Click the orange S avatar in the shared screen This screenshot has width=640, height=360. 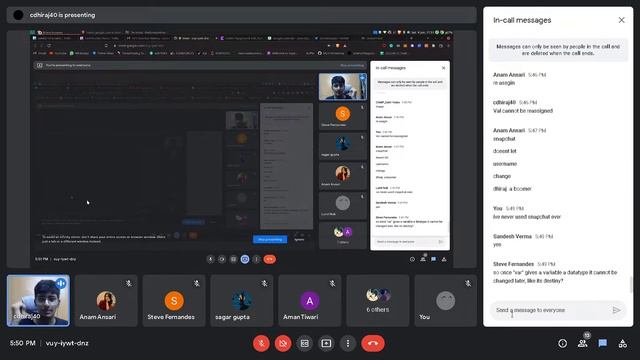(x=342, y=114)
